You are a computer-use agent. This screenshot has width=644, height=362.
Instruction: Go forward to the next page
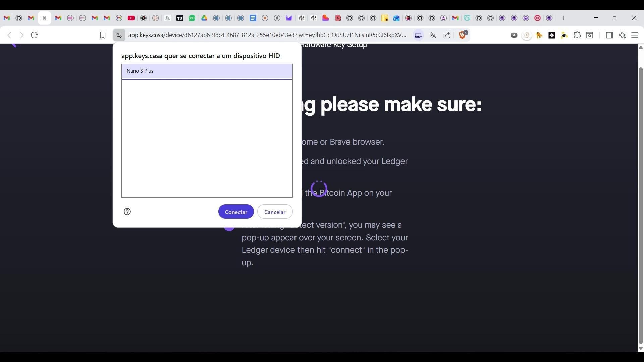pyautogui.click(x=22, y=35)
